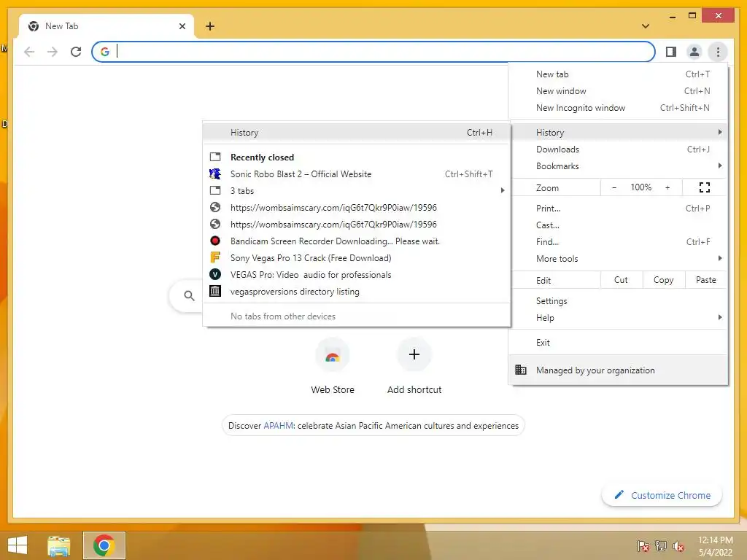The width and height of the screenshot is (747, 560).
Task: Open full History with Ctrl+H entry
Action: [x=356, y=133]
